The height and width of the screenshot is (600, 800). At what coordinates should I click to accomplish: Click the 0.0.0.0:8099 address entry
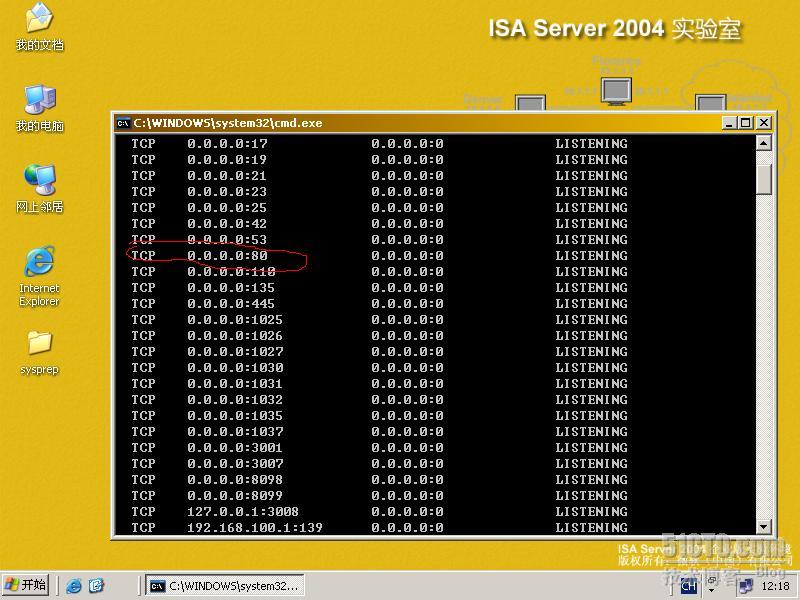235,495
